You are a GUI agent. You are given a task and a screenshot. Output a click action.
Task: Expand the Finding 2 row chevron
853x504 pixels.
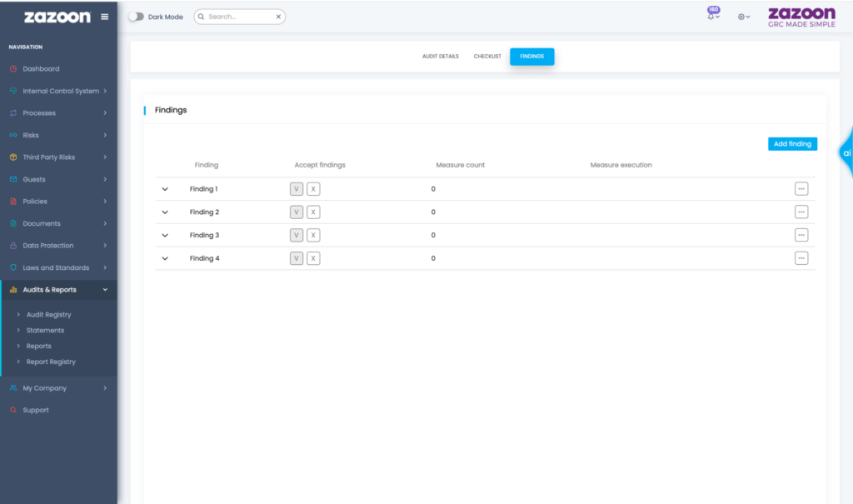tap(165, 212)
